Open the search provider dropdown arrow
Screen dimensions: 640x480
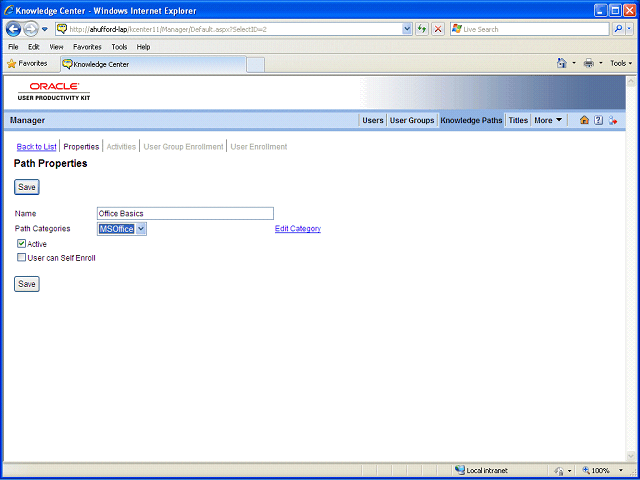click(x=629, y=29)
